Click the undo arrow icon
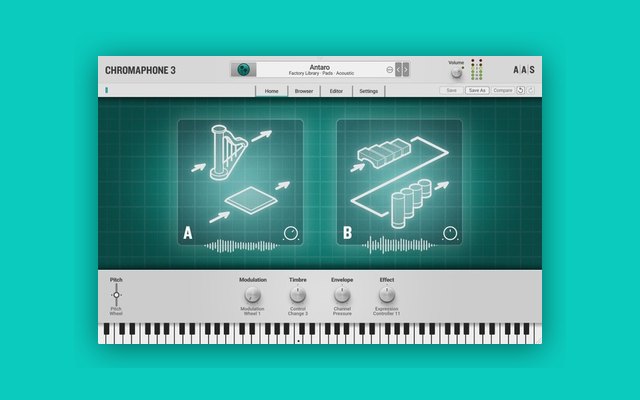 tap(520, 90)
